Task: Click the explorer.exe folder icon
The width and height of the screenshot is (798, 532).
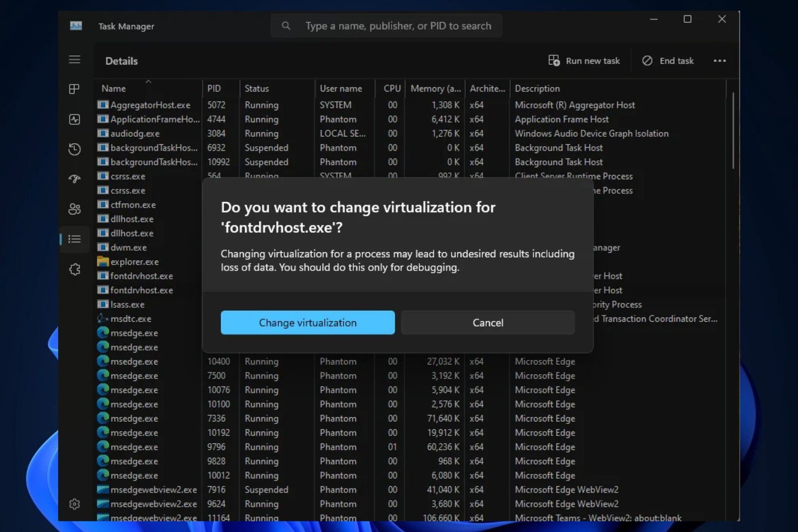Action: pyautogui.click(x=103, y=261)
